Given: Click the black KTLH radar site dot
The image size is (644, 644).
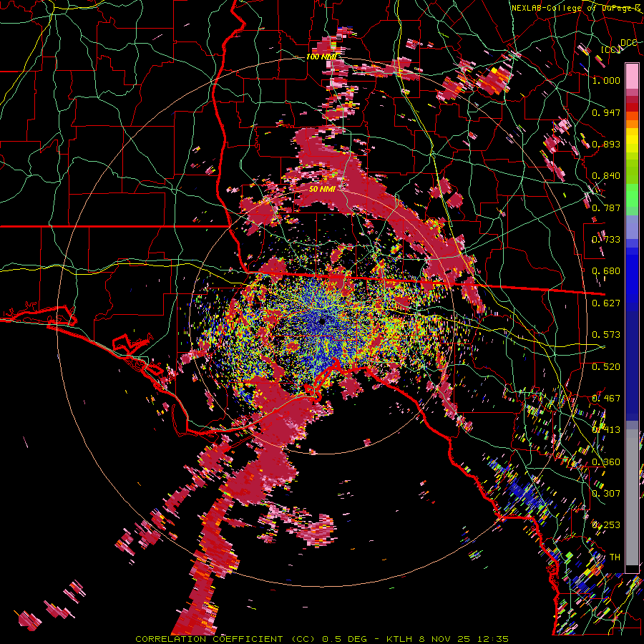Looking at the screenshot, I should (x=322, y=321).
